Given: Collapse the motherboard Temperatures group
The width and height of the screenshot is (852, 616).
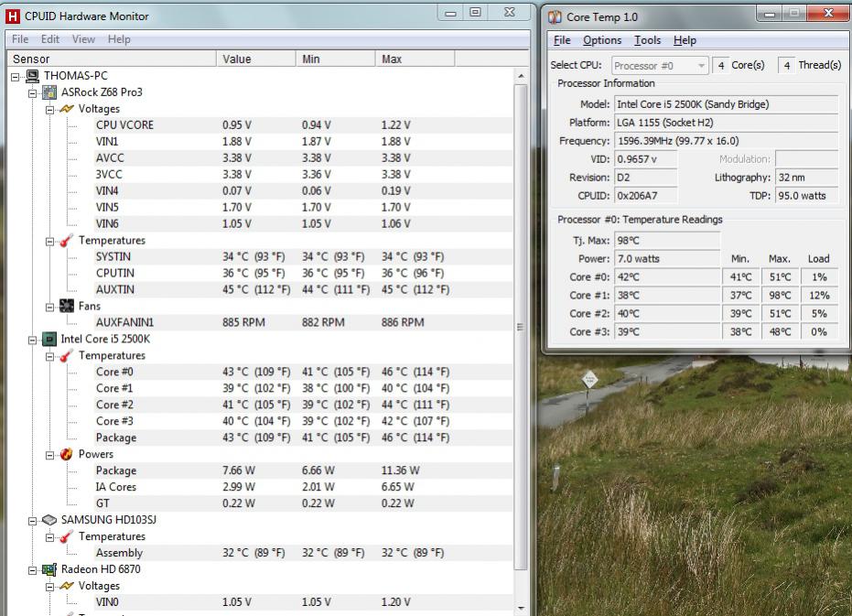Looking at the screenshot, I should click(x=49, y=242).
